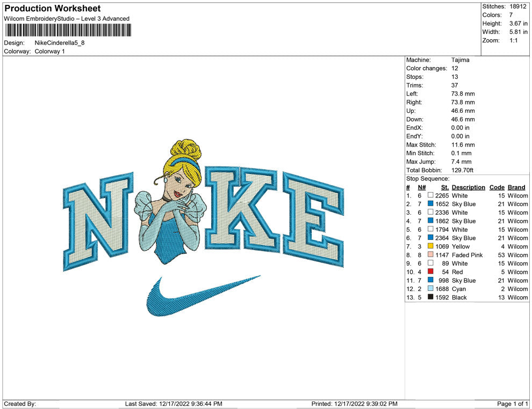Click the 'Production Worksheet' title

[x=53, y=9]
